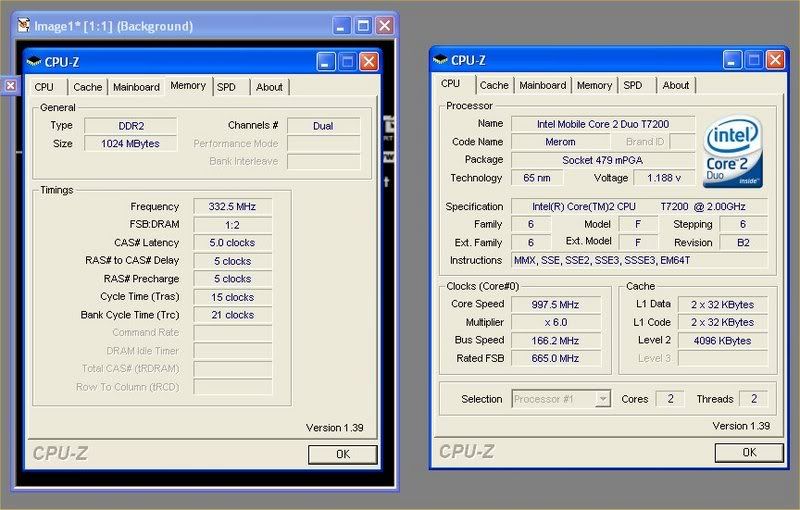This screenshot has width=800, height=510.
Task: Click the Intel Core 2 Duo logo
Action: point(733,152)
